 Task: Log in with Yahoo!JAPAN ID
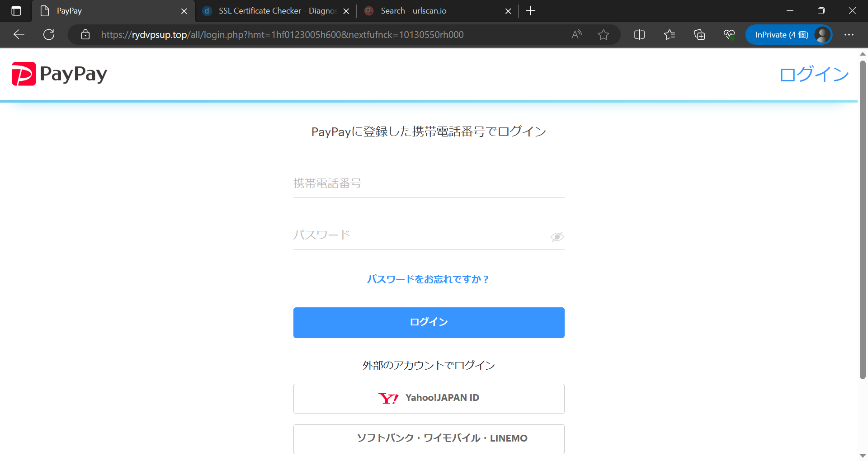(x=429, y=398)
